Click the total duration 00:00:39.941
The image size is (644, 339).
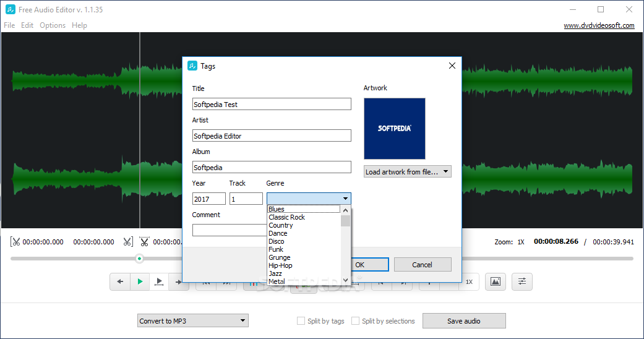pos(613,242)
